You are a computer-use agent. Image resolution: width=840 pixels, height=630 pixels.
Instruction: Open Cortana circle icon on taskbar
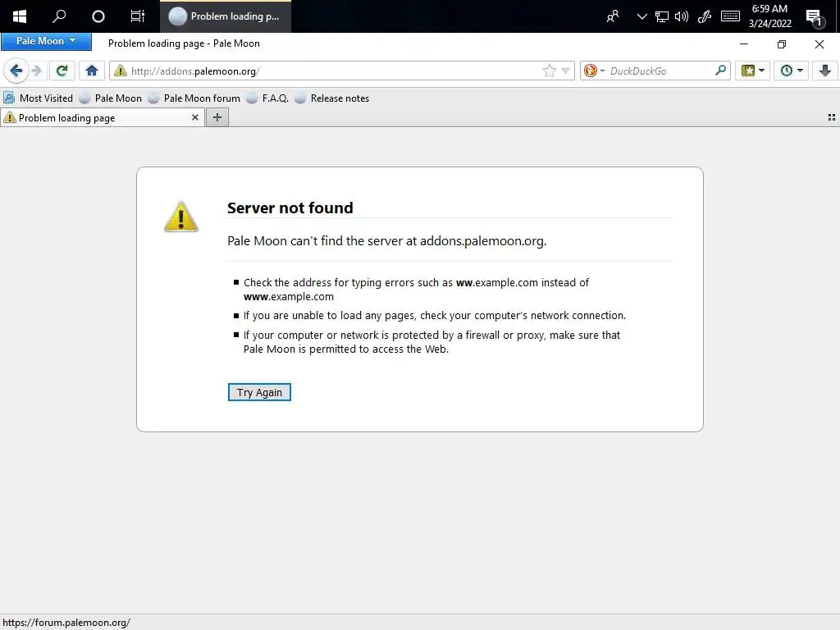pyautogui.click(x=98, y=16)
